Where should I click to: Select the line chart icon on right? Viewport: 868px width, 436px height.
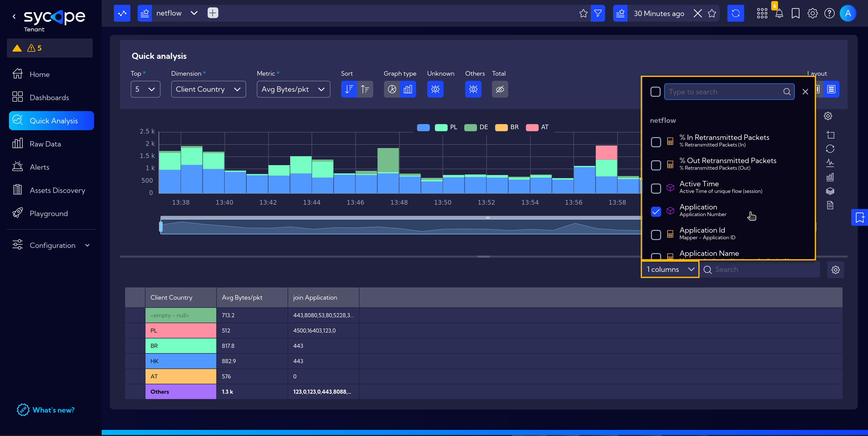(x=830, y=163)
